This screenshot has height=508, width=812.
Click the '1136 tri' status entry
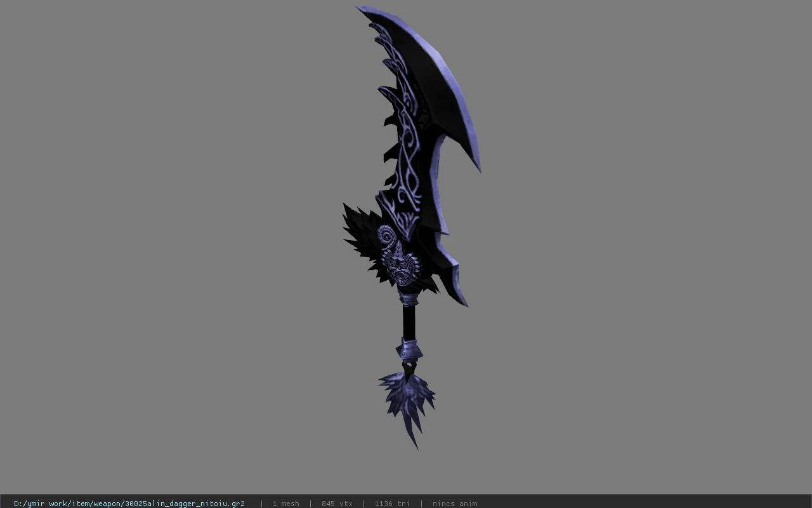[392, 504]
